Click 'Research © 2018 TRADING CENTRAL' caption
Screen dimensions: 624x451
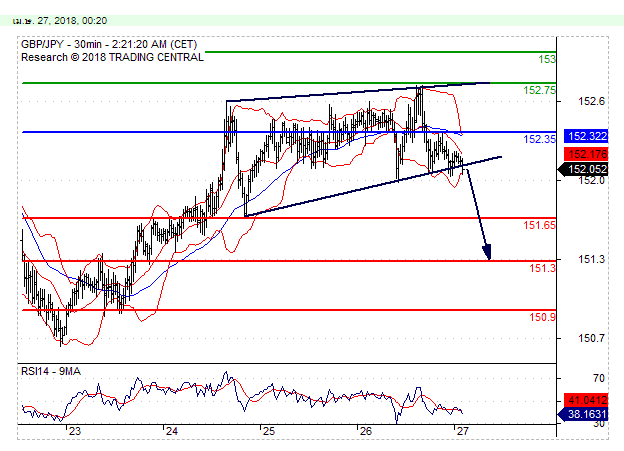[x=112, y=57]
